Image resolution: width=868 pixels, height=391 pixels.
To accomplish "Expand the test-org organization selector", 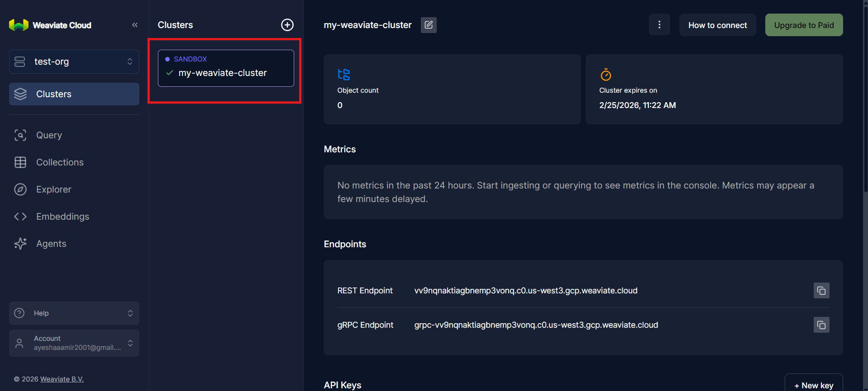I will 74,61.
